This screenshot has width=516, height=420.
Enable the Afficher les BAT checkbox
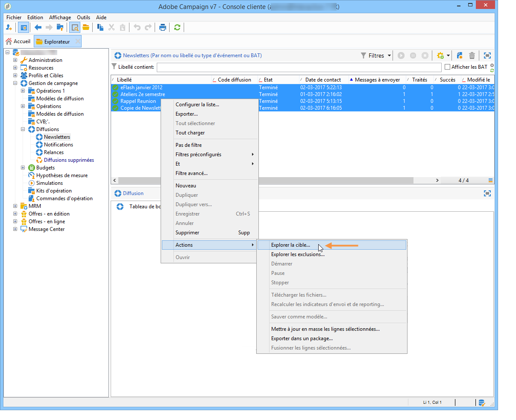coord(448,67)
